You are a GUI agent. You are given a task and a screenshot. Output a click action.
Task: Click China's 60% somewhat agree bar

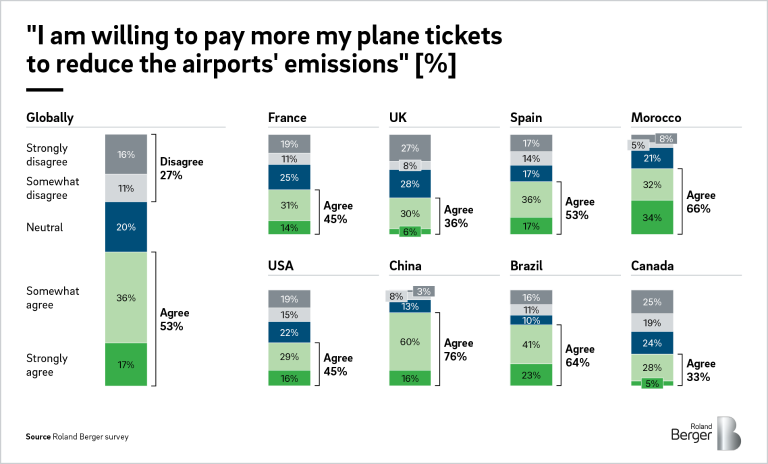coord(410,341)
